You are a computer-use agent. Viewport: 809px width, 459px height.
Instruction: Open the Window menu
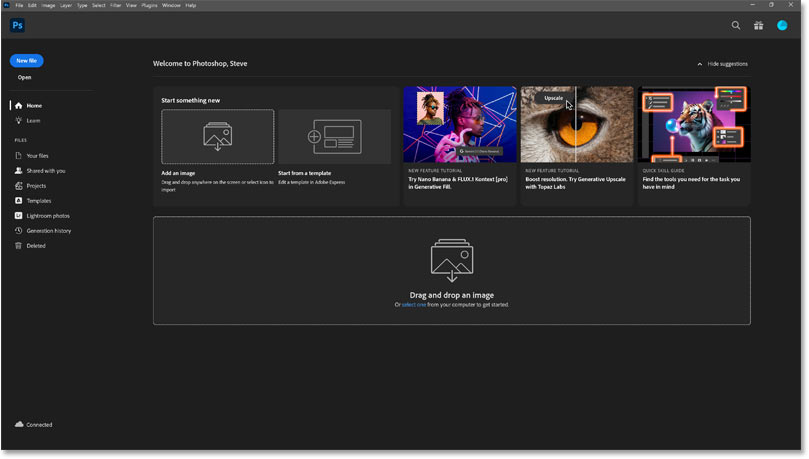click(171, 5)
